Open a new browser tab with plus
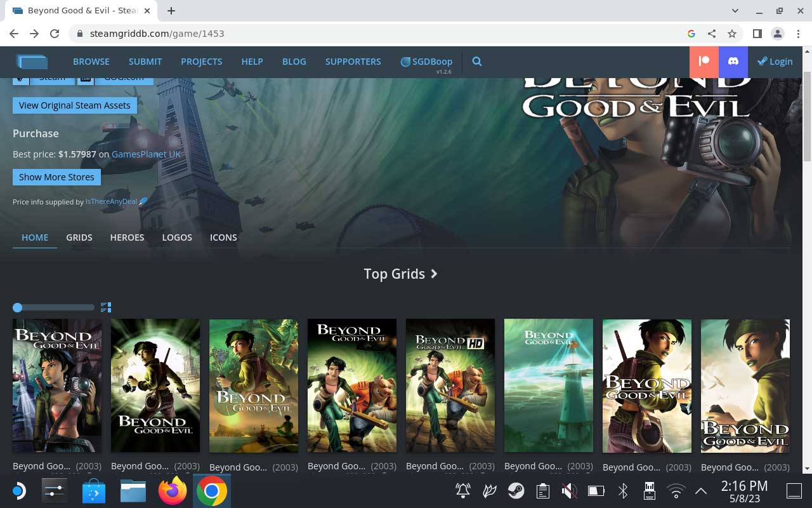 point(171,11)
